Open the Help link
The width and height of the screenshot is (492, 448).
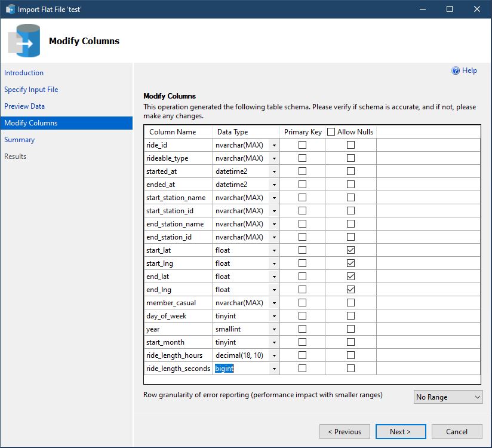(x=469, y=70)
